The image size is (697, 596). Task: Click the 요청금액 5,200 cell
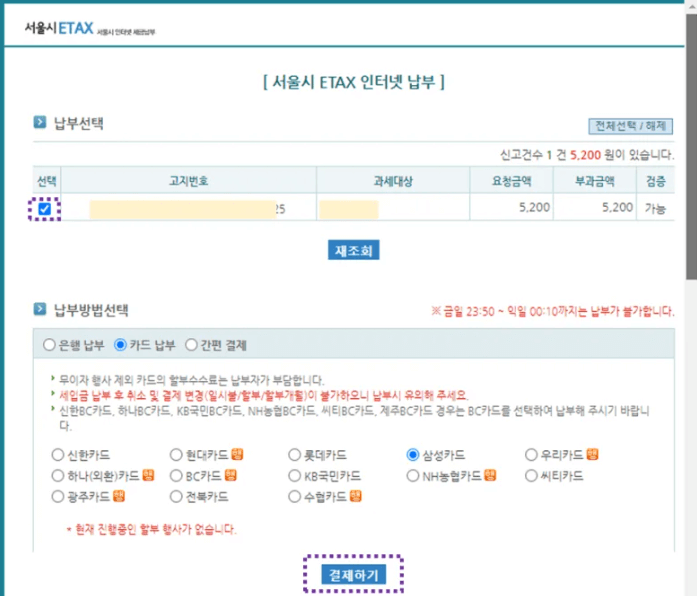click(x=511, y=208)
